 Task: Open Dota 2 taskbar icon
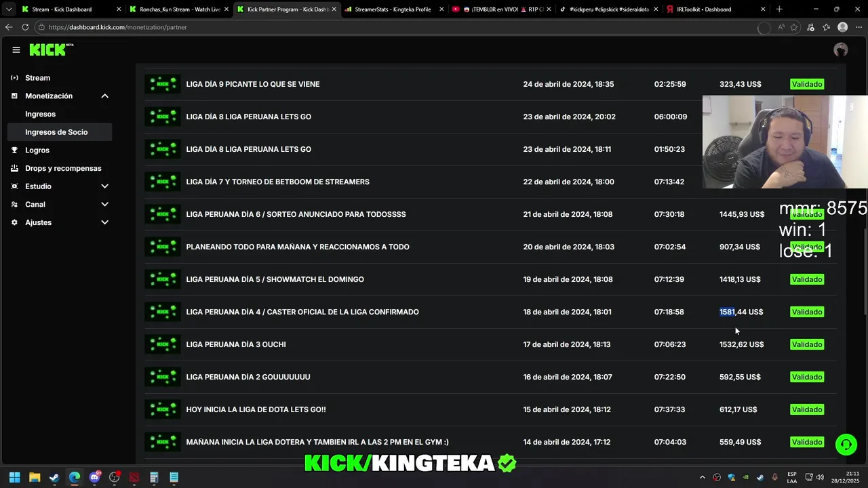click(x=134, y=477)
